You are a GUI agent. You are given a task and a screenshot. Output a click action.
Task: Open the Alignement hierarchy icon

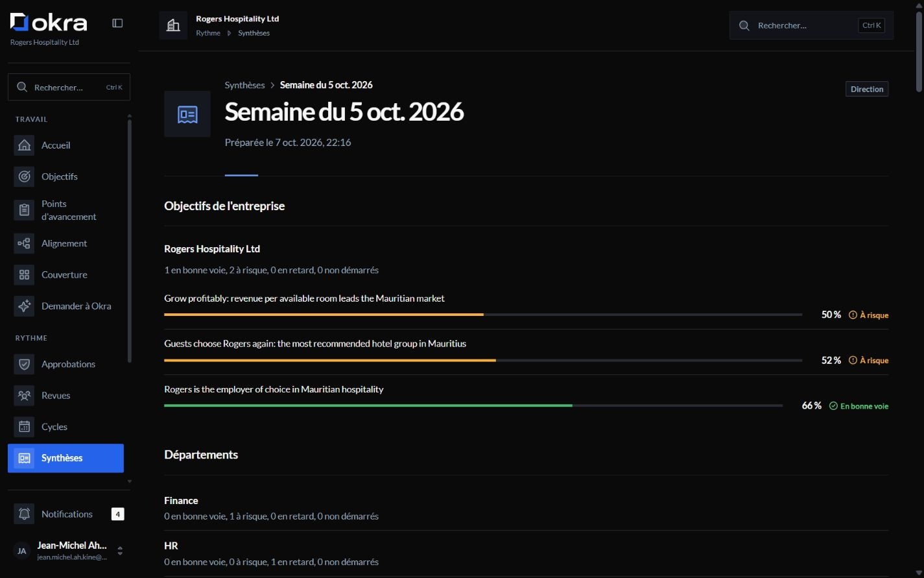tap(24, 243)
